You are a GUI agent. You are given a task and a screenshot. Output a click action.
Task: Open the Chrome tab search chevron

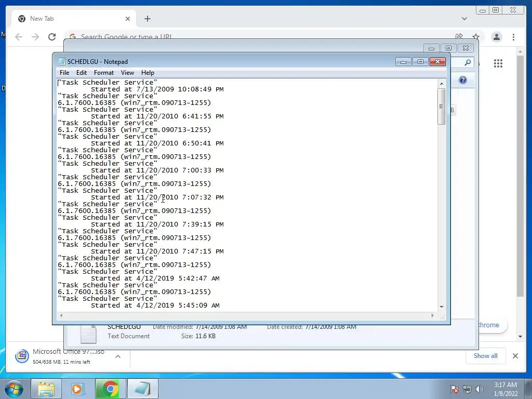pyautogui.click(x=464, y=19)
